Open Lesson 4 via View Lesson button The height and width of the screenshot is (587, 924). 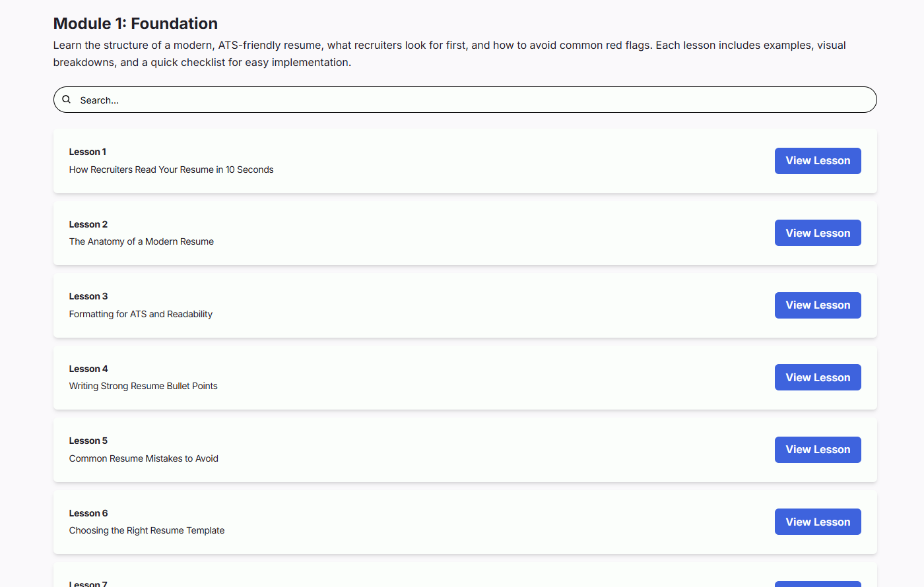pos(818,377)
